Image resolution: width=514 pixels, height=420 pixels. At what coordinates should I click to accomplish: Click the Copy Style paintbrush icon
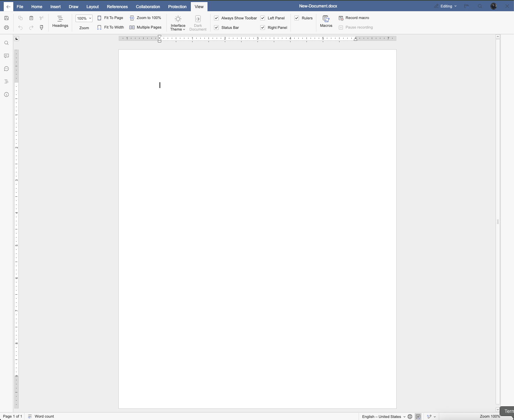pos(42,28)
